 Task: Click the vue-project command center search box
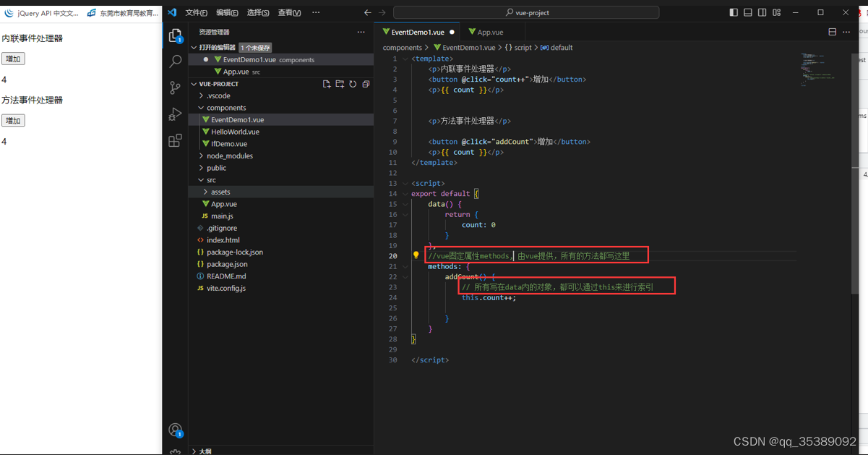click(x=526, y=12)
